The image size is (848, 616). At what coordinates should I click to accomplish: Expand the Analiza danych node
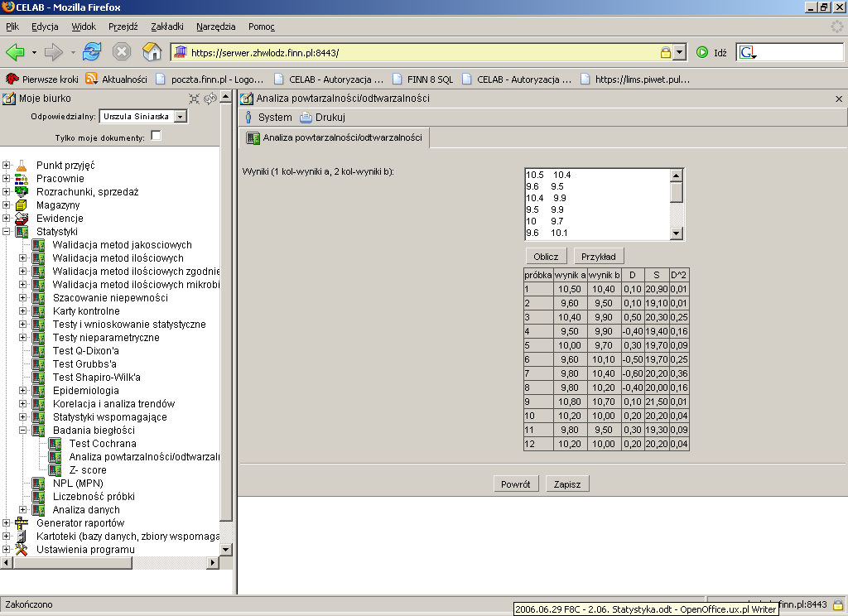click(x=22, y=509)
